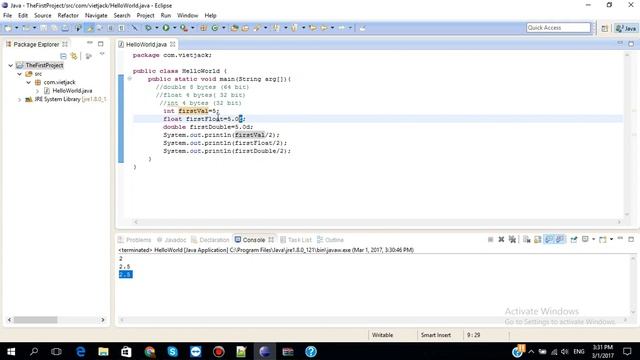Open the Search menu
The image size is (640, 360).
(122, 16)
